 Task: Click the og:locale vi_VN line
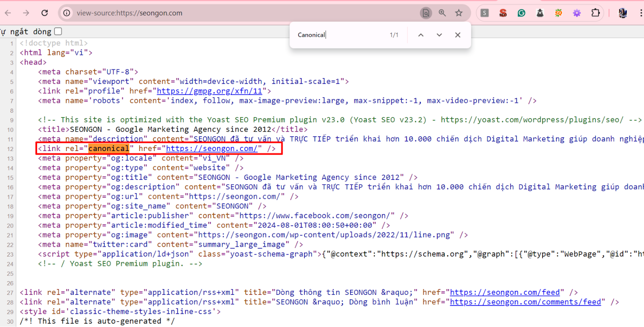tap(141, 158)
